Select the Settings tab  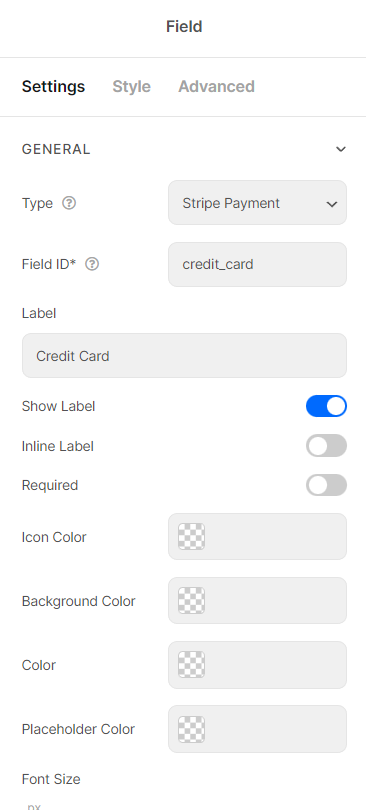click(x=53, y=86)
